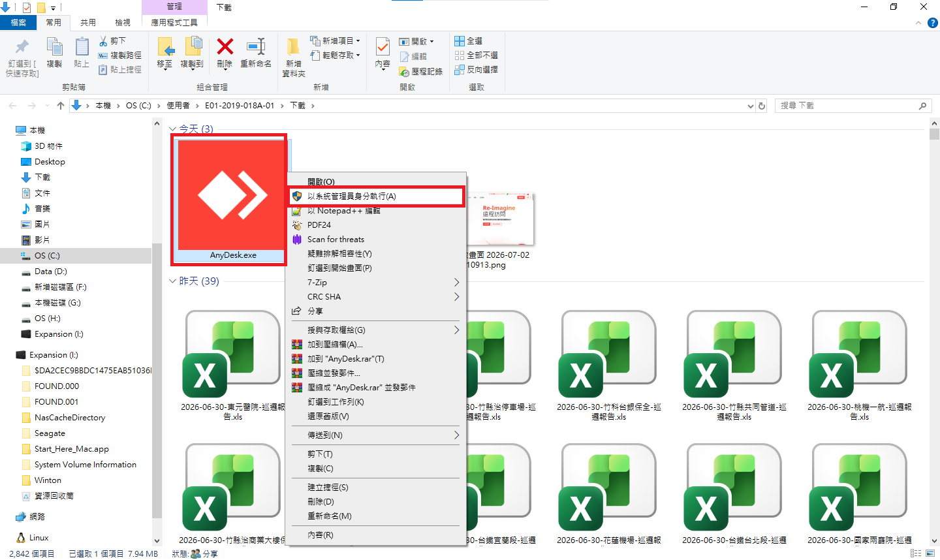Open the address bar history dropdown
This screenshot has width=940, height=560.
click(750, 105)
